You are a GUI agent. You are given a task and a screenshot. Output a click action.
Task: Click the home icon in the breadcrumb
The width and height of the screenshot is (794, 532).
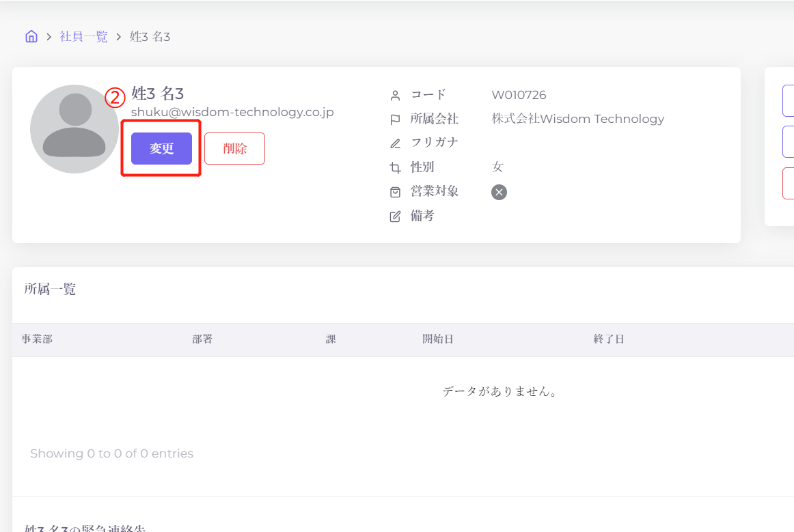click(x=31, y=37)
